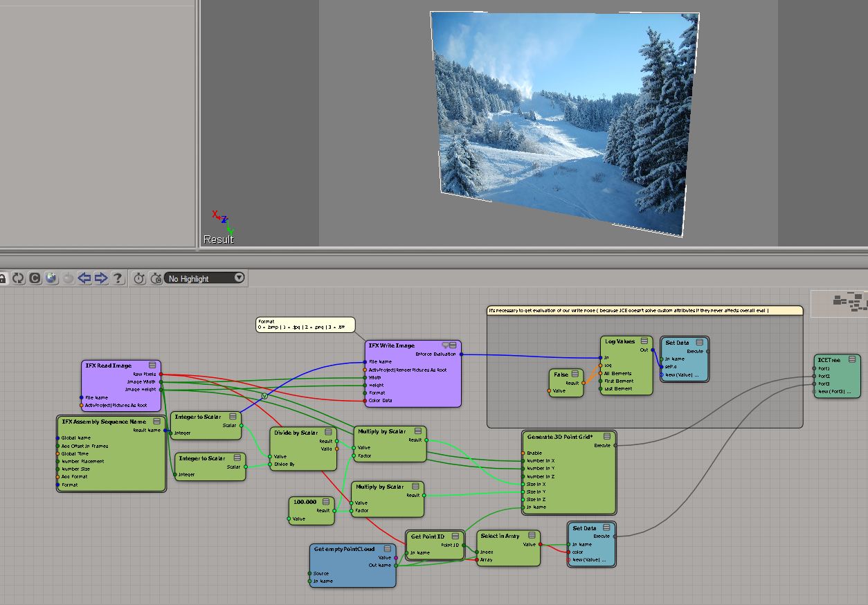Click the blue forward arrow icon
This screenshot has width=868, height=605.
pos(101,278)
